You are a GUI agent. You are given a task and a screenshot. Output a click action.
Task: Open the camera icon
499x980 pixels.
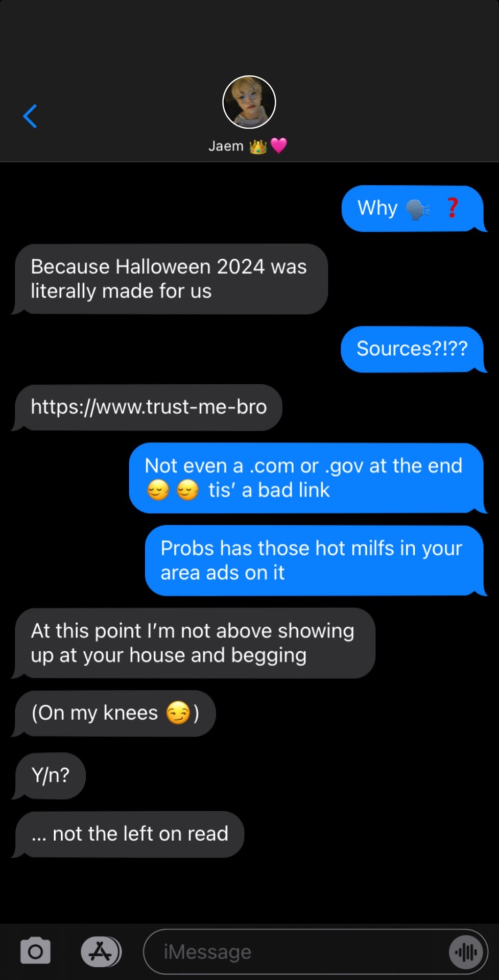tap(35, 951)
